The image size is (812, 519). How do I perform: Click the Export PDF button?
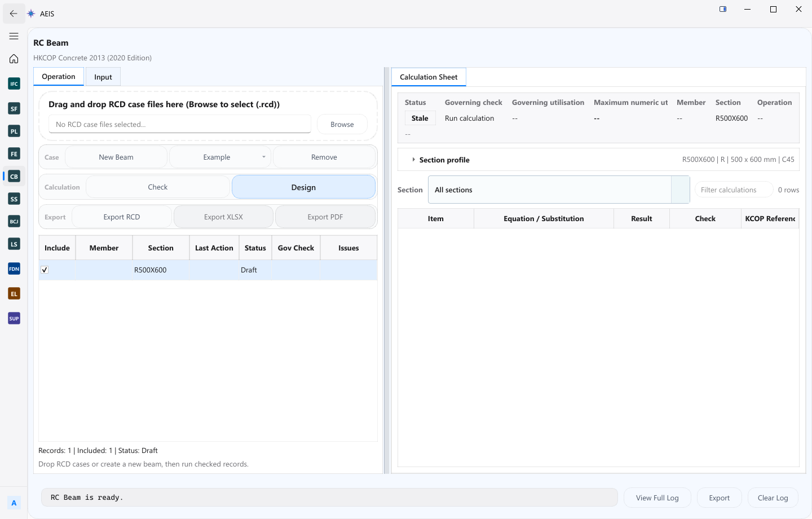click(325, 217)
